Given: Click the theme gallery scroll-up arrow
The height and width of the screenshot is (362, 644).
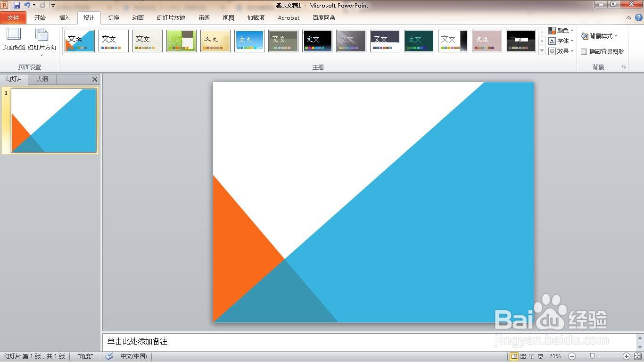Looking at the screenshot, I should point(542,32).
